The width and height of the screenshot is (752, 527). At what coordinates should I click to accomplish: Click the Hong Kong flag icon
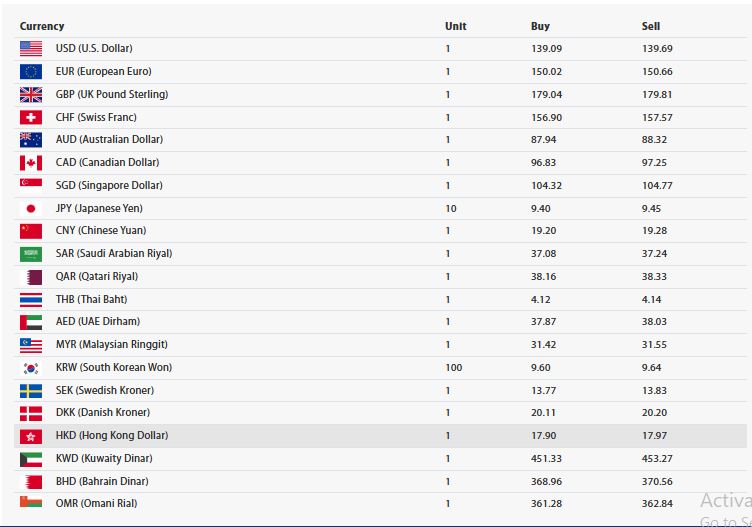(x=31, y=436)
